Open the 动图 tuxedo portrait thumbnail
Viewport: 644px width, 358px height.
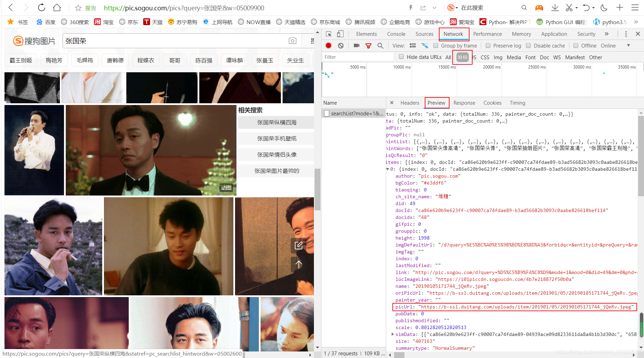pos(151,150)
